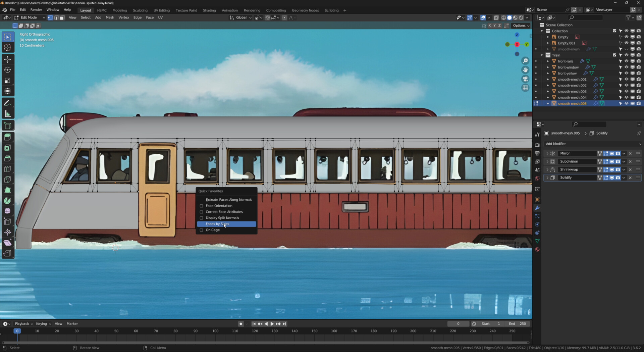644x352 pixels.
Task: Hide smooth-mesh.002 in the viewport
Action: (x=627, y=85)
